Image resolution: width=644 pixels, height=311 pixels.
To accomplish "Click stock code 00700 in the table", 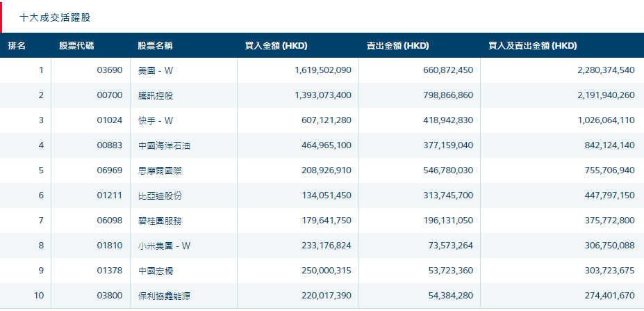I will [110, 95].
